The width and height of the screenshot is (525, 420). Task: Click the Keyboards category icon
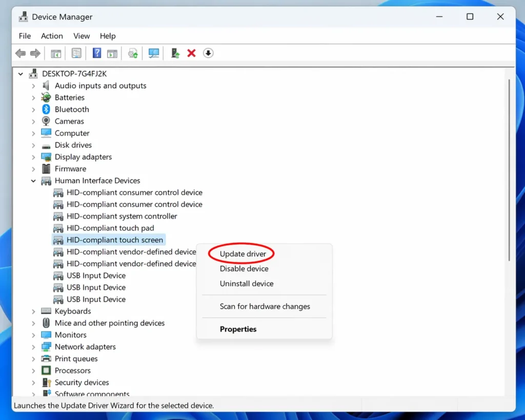(46, 311)
